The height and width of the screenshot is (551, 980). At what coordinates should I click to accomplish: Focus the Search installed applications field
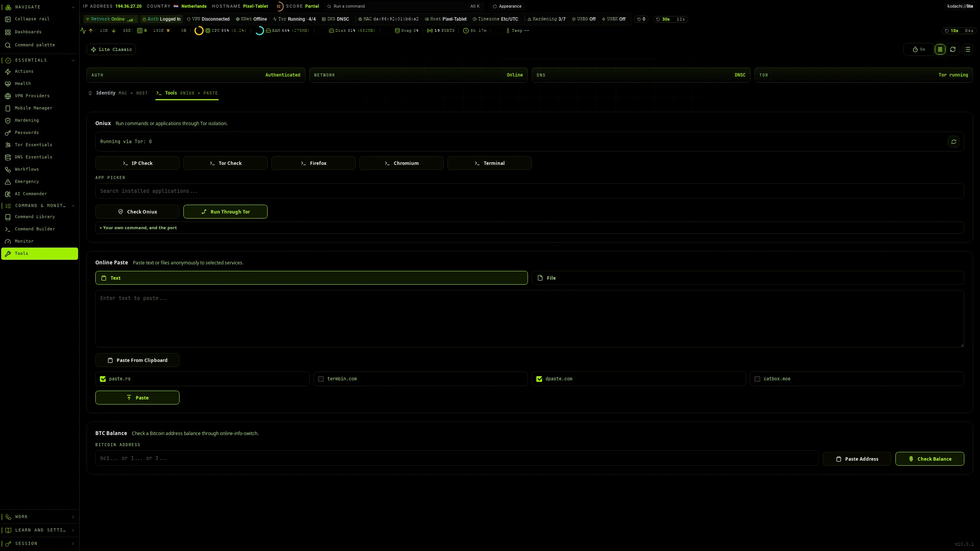coord(529,191)
